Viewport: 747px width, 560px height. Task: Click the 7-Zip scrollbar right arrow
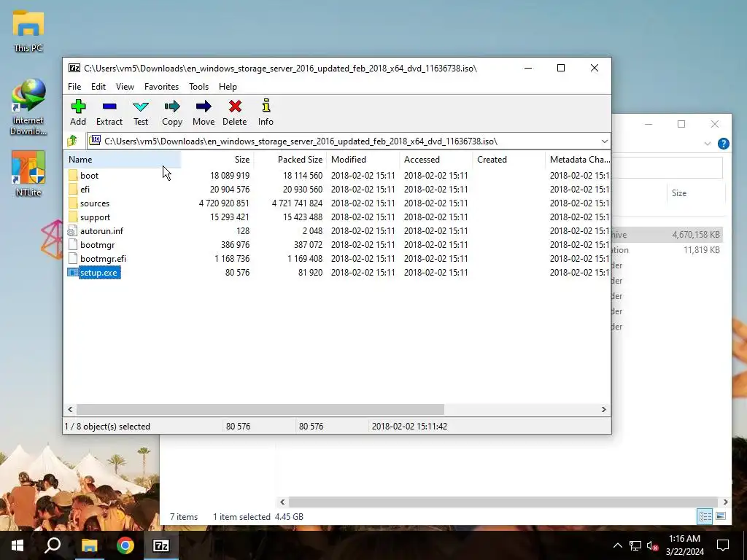[603, 410]
